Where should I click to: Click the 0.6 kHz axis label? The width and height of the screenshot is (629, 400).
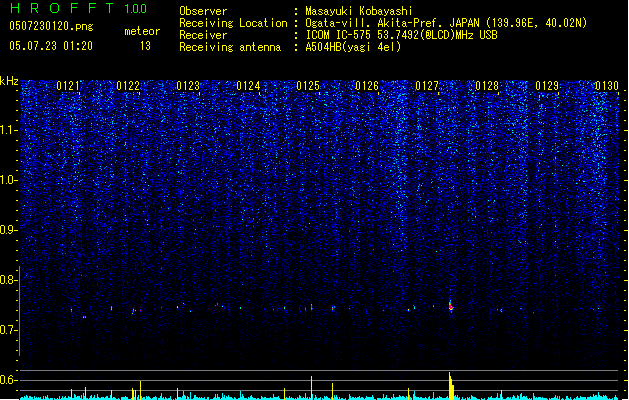(9, 380)
